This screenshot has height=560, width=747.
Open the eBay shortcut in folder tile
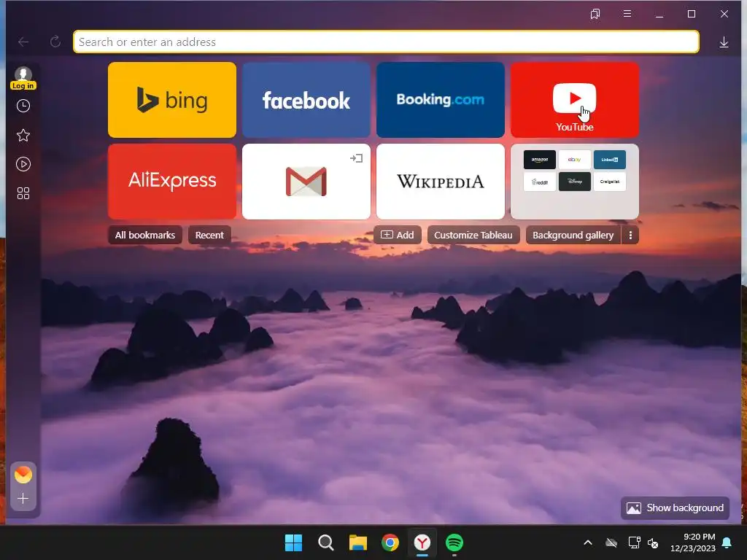(575, 160)
